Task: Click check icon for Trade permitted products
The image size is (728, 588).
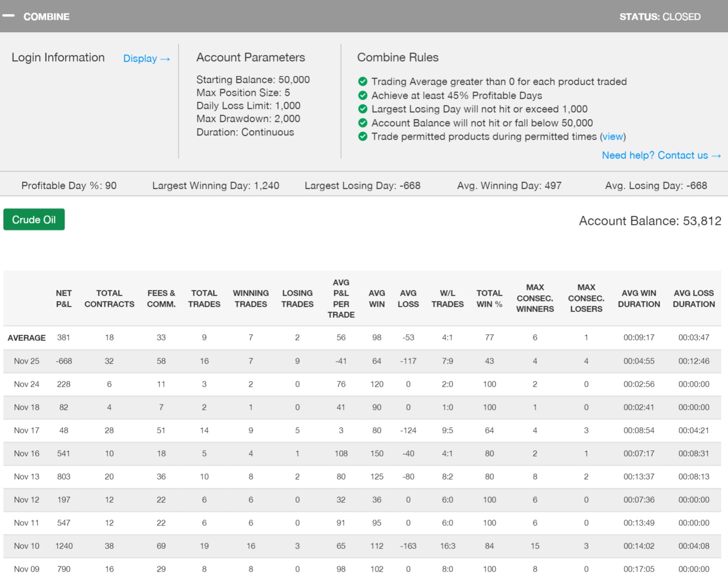Action: (363, 137)
